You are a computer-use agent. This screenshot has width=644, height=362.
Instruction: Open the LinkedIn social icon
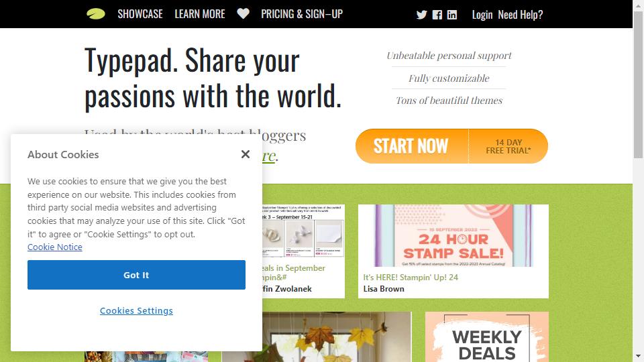(451, 15)
